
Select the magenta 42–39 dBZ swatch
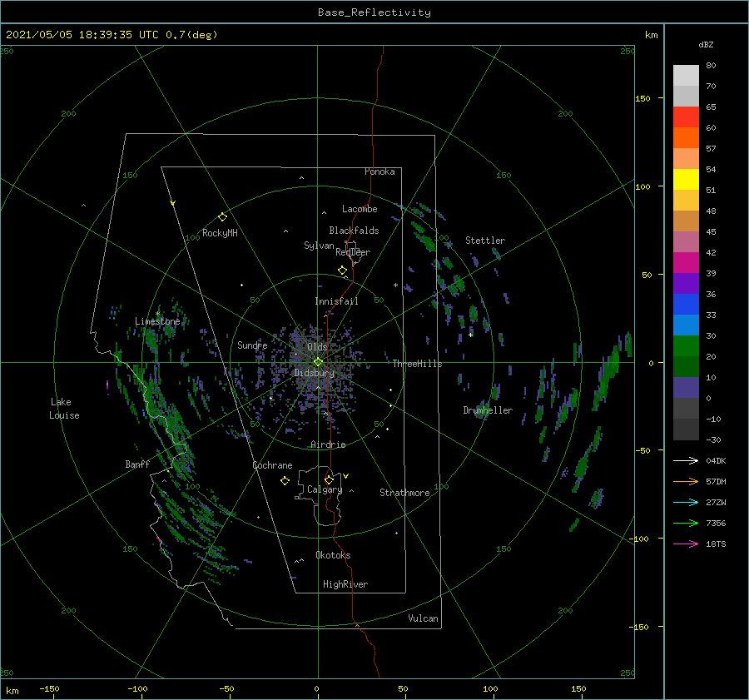[686, 263]
